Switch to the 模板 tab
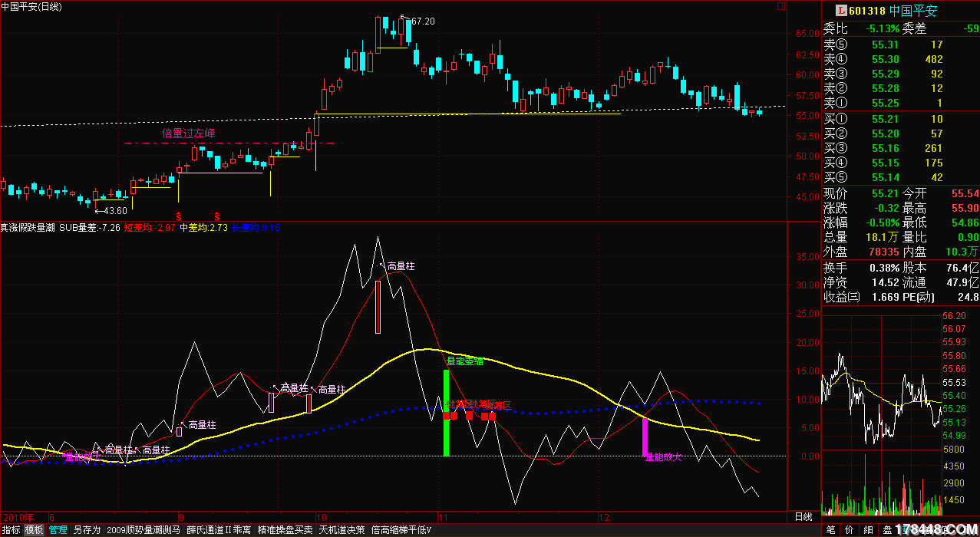 pyautogui.click(x=34, y=529)
